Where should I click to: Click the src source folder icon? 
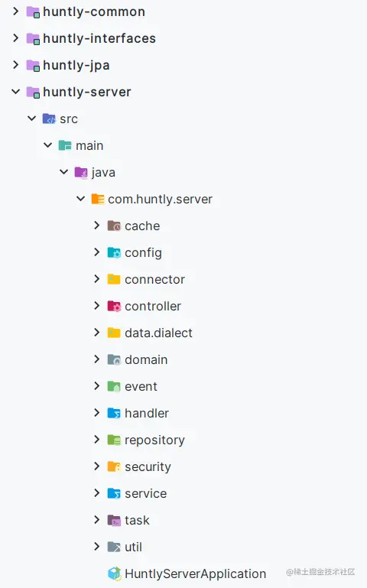(x=49, y=119)
